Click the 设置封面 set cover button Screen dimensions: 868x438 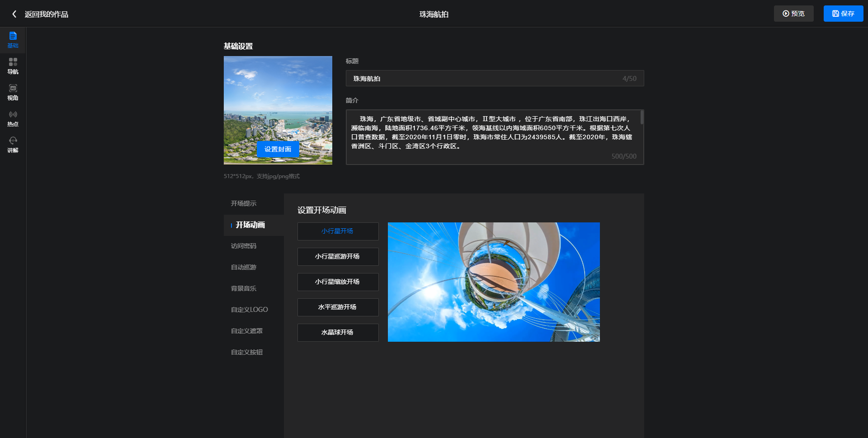278,149
